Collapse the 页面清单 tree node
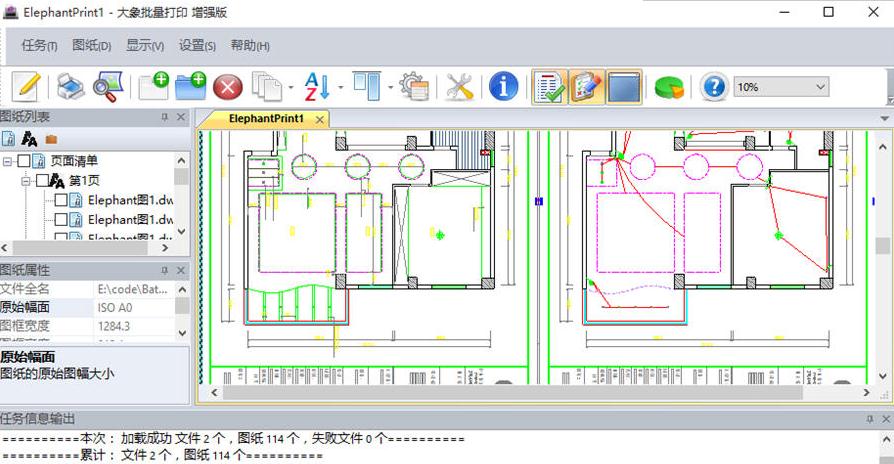 [x=8, y=161]
